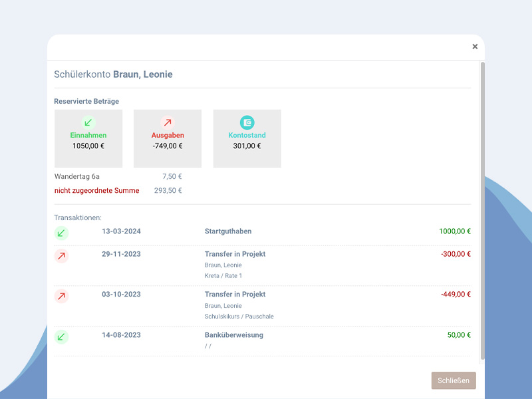Click green arrow icon beside Banküberweisung
The image size is (532, 399).
click(61, 337)
